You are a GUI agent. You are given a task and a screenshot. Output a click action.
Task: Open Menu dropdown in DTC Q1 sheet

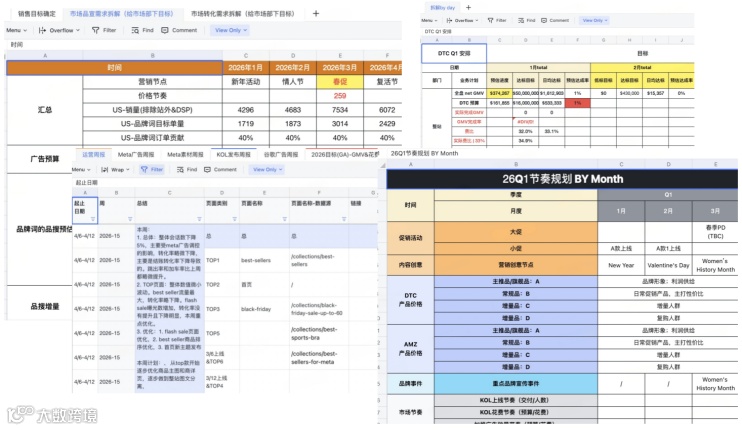pyautogui.click(x=429, y=20)
